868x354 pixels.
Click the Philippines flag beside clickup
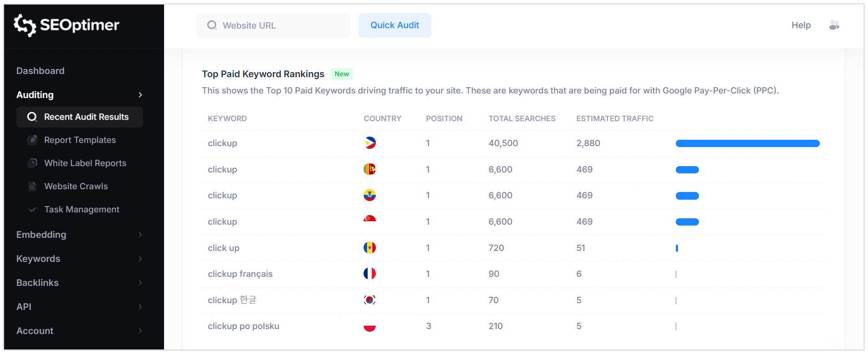(369, 143)
